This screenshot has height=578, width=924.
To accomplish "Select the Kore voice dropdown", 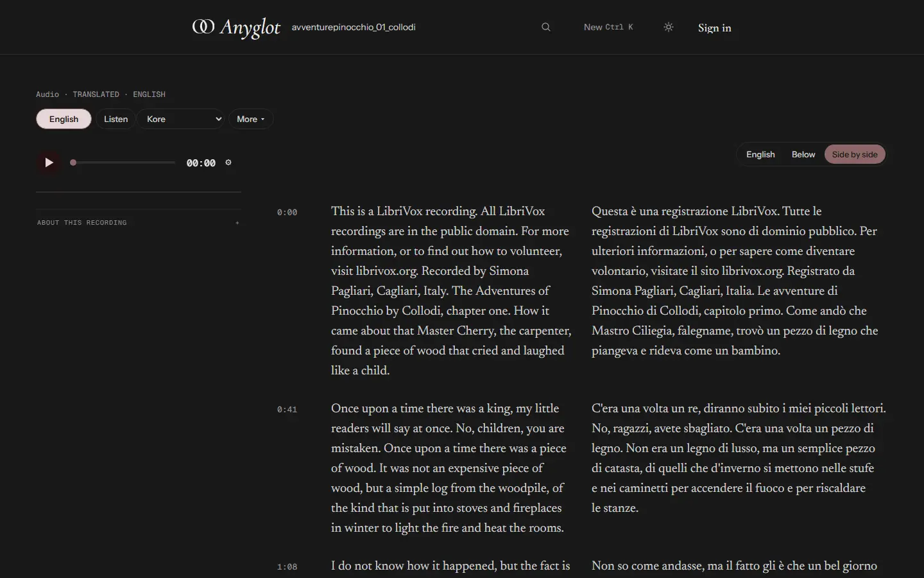I will click(x=182, y=119).
